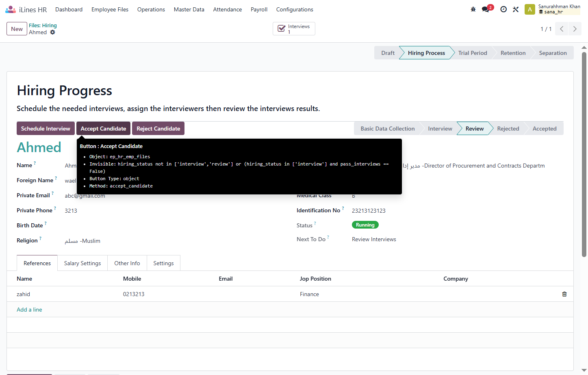Screen dimensions: 588x375
Task: Click the vertical scrollbar thumb
Action: pyautogui.click(x=584, y=155)
